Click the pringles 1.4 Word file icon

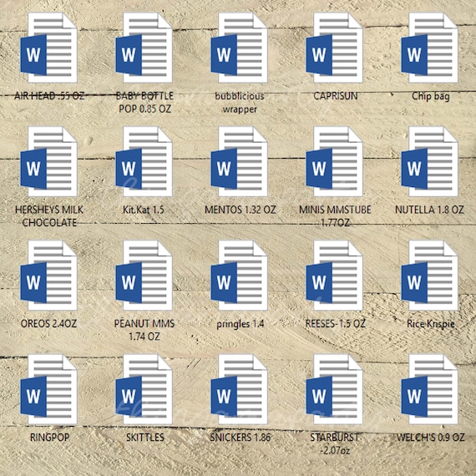click(x=239, y=275)
